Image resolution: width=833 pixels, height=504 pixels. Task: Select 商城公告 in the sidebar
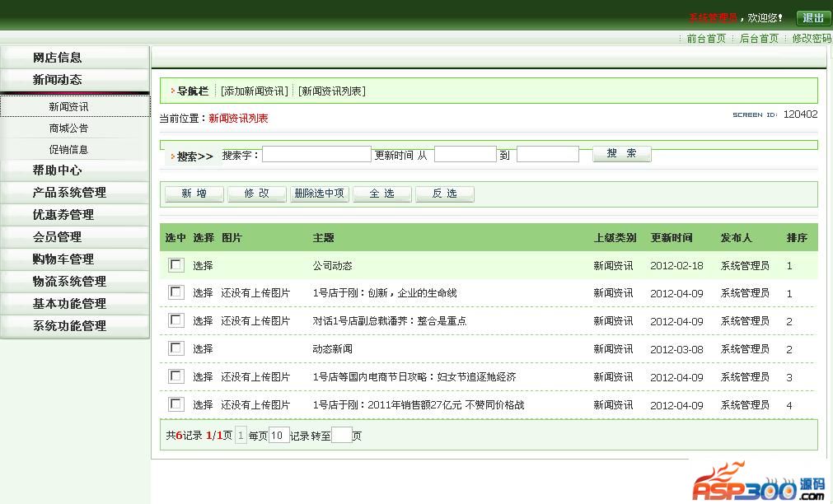click(x=68, y=128)
